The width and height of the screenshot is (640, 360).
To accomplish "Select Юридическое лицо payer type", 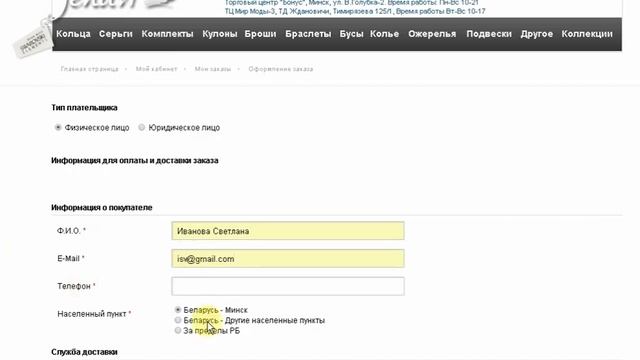I will coord(142,127).
